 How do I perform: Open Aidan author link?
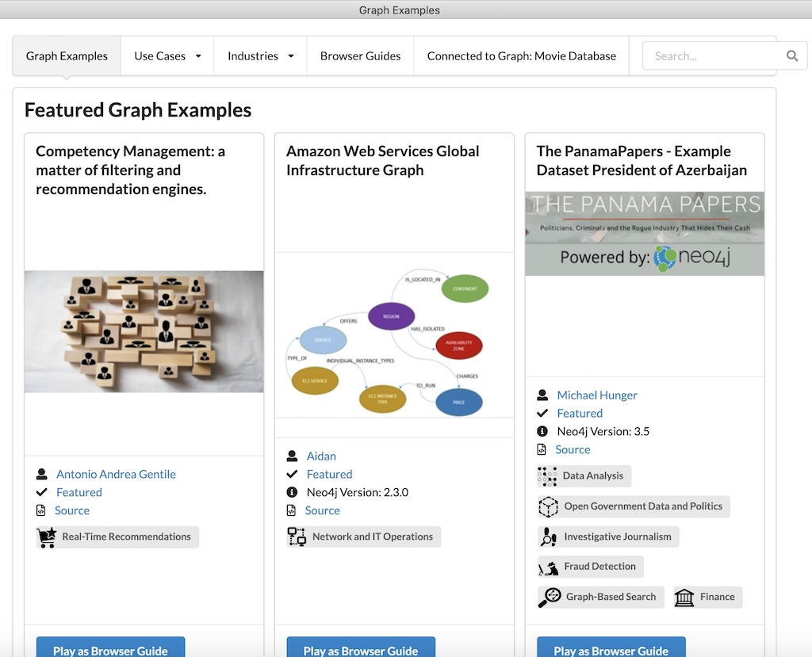click(321, 456)
